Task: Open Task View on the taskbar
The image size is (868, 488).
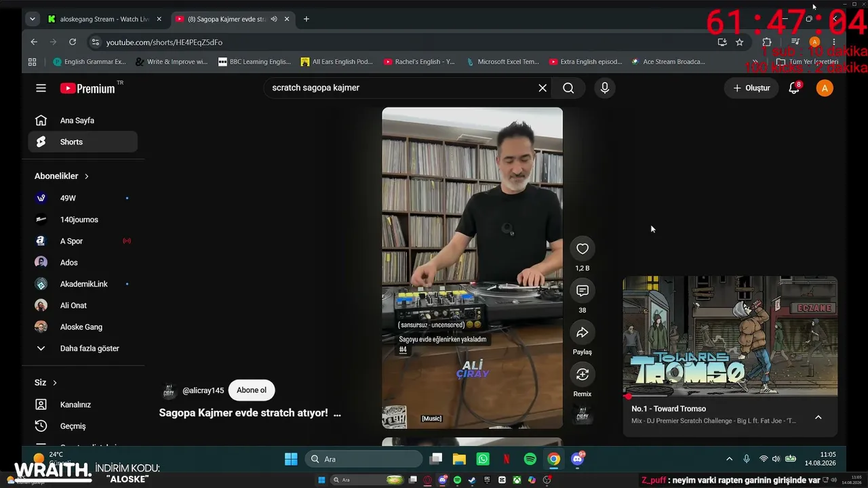Action: [x=435, y=459]
